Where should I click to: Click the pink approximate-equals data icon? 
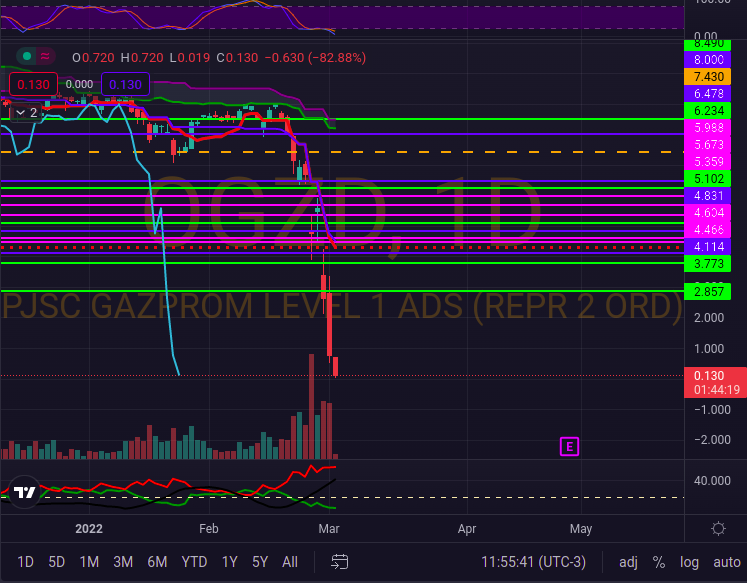pos(45,57)
